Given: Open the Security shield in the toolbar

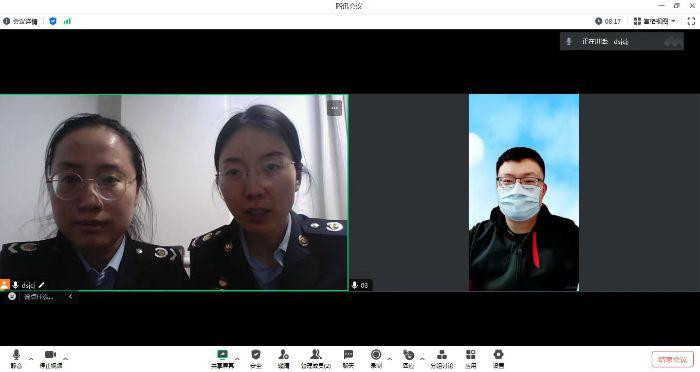Looking at the screenshot, I should point(256,359).
